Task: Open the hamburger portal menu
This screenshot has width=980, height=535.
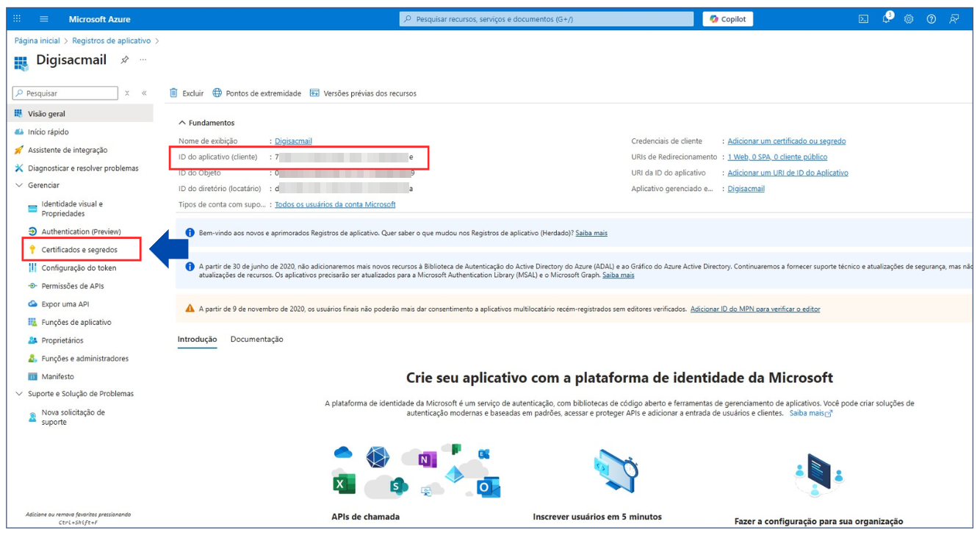Action: point(43,19)
